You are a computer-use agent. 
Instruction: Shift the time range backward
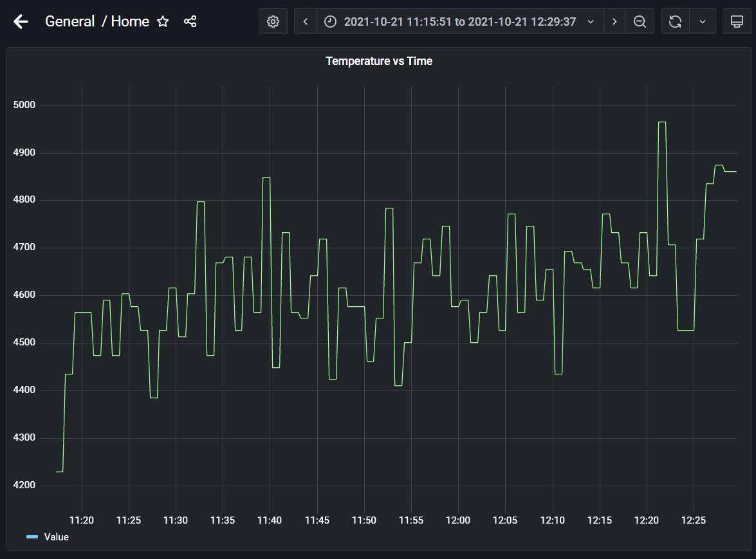pyautogui.click(x=305, y=21)
